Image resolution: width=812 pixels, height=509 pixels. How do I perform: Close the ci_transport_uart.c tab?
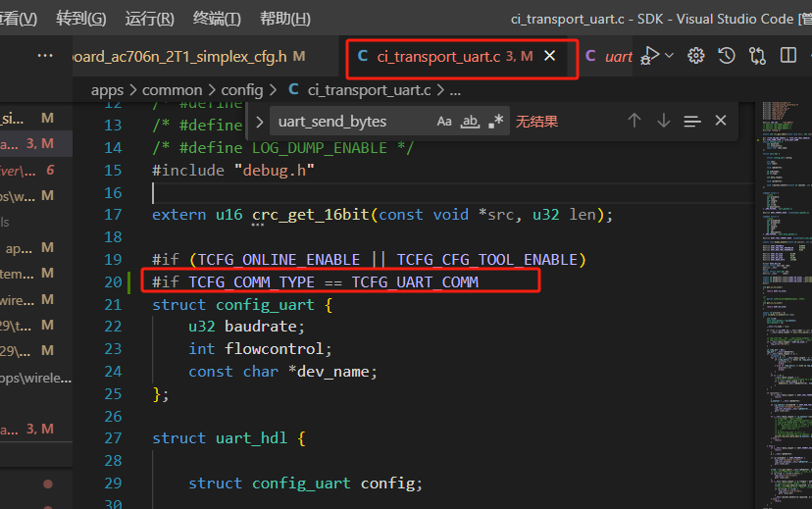click(550, 55)
